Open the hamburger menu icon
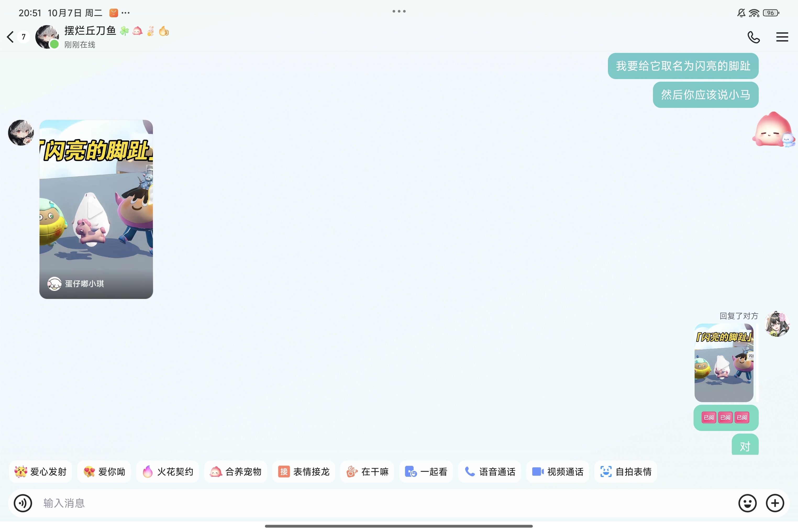 point(782,37)
